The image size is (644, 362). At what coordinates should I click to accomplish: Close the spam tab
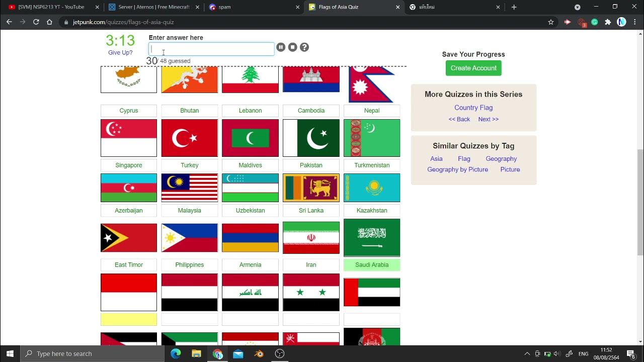coord(298,7)
